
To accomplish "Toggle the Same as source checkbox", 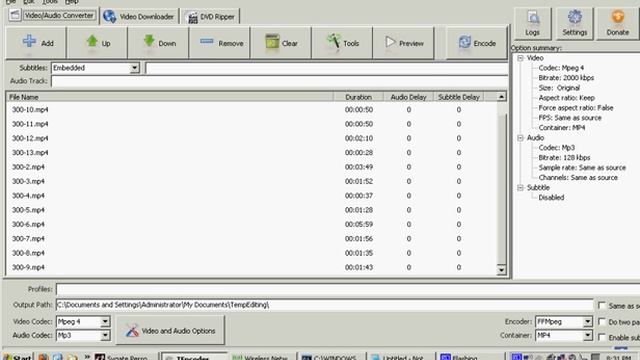I will tap(602, 305).
